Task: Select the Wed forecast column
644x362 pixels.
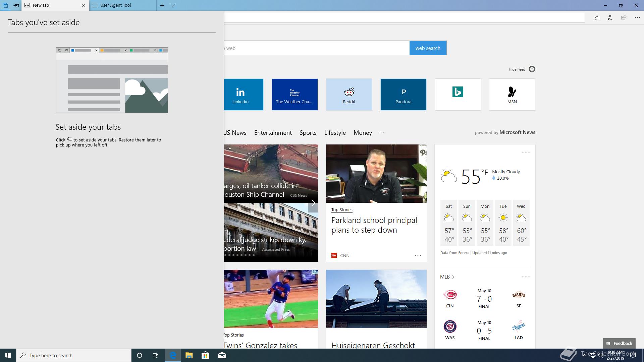Action: pos(521,223)
